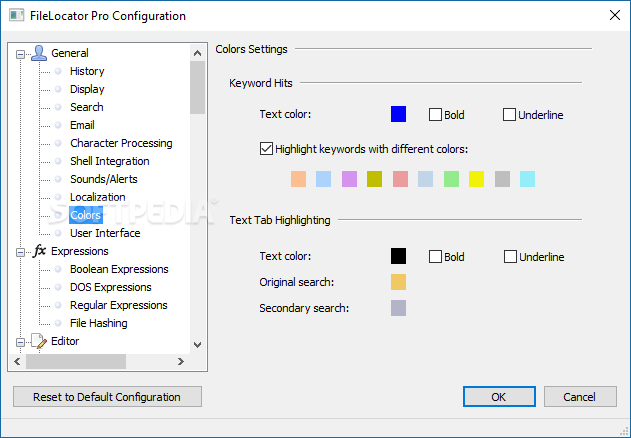Change the blue Keyword Hits text color
Image resolution: width=631 pixels, height=438 pixels.
pyautogui.click(x=398, y=114)
